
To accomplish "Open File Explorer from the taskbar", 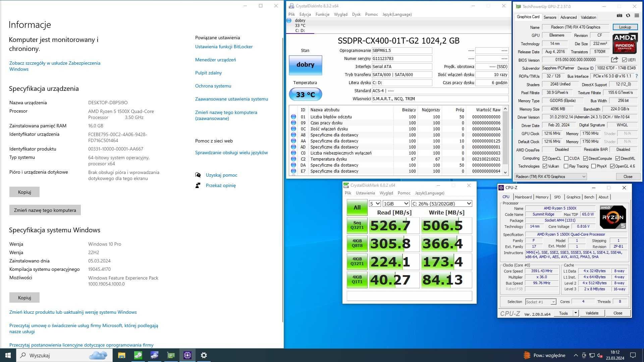I will 121,355.
